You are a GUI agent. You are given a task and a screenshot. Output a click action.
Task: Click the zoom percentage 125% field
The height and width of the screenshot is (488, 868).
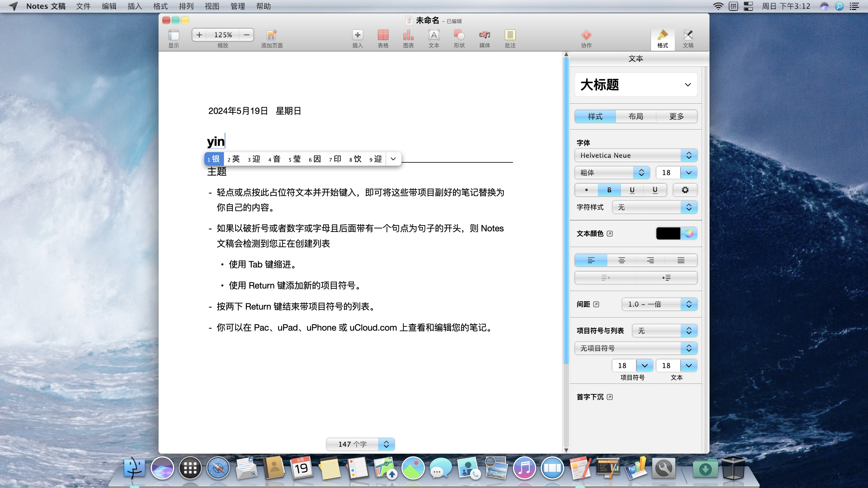(x=223, y=35)
